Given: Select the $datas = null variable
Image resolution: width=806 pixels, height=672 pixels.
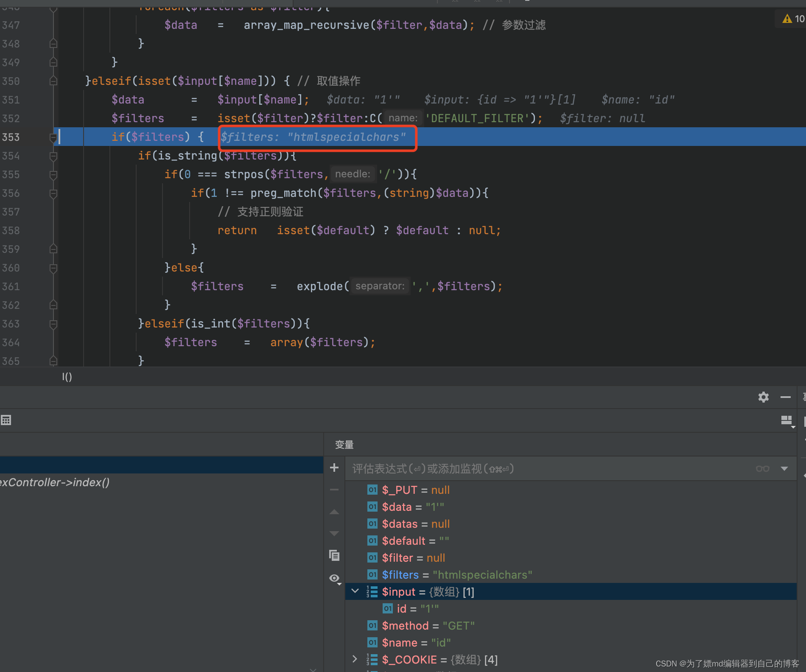Looking at the screenshot, I should 571,524.
